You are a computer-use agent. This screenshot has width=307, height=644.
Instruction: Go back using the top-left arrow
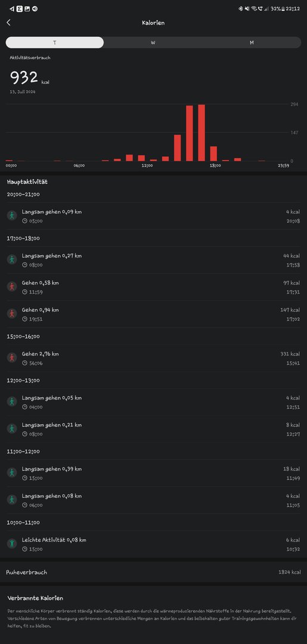pyautogui.click(x=8, y=23)
